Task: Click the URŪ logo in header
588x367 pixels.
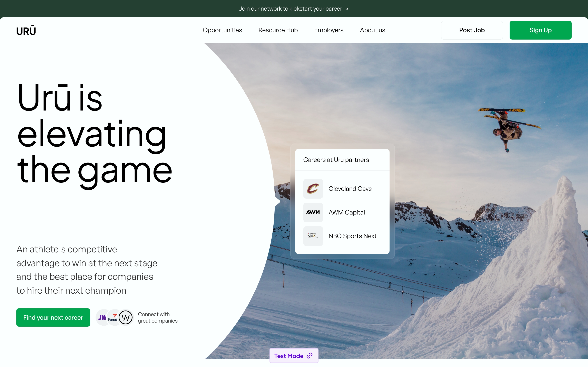Action: point(26,31)
